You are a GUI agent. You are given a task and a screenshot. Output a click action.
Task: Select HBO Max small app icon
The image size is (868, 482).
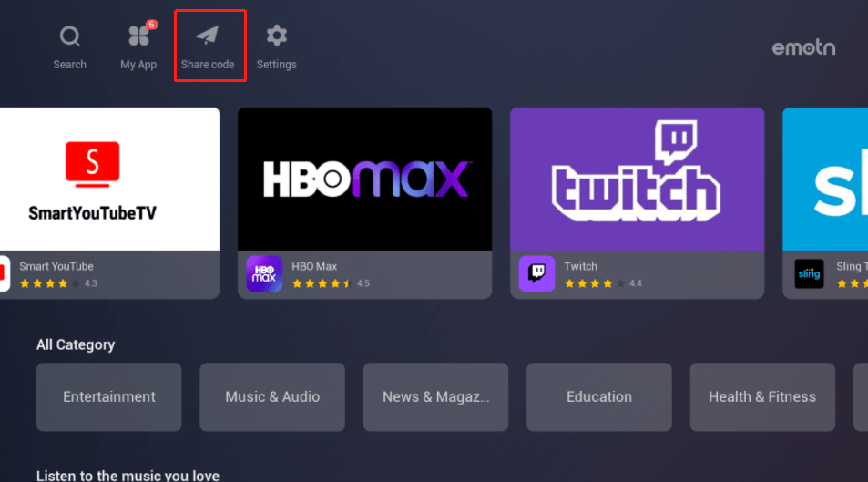click(264, 273)
